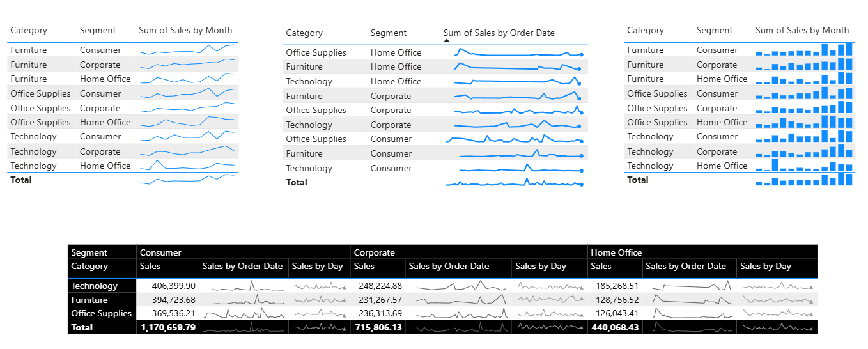Image resolution: width=868 pixels, height=349 pixels.
Task: Click the 231,267.57 Corporate Furniture sales value
Action: [x=378, y=300]
